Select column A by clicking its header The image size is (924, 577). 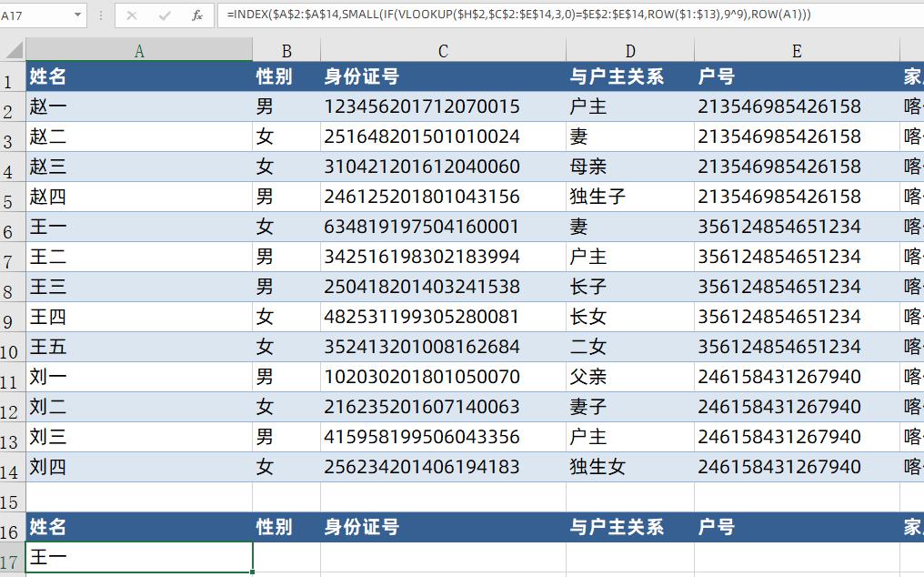pyautogui.click(x=138, y=52)
